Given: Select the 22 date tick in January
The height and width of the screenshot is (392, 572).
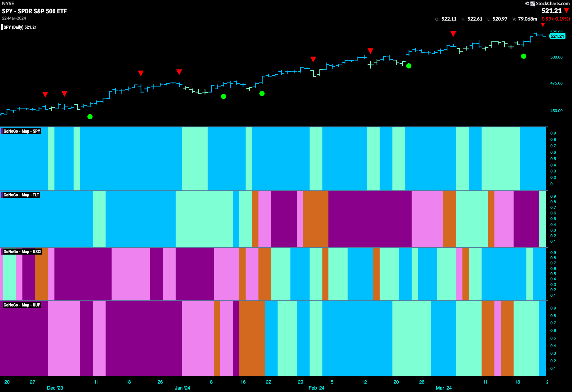Looking at the screenshot, I should tap(269, 382).
